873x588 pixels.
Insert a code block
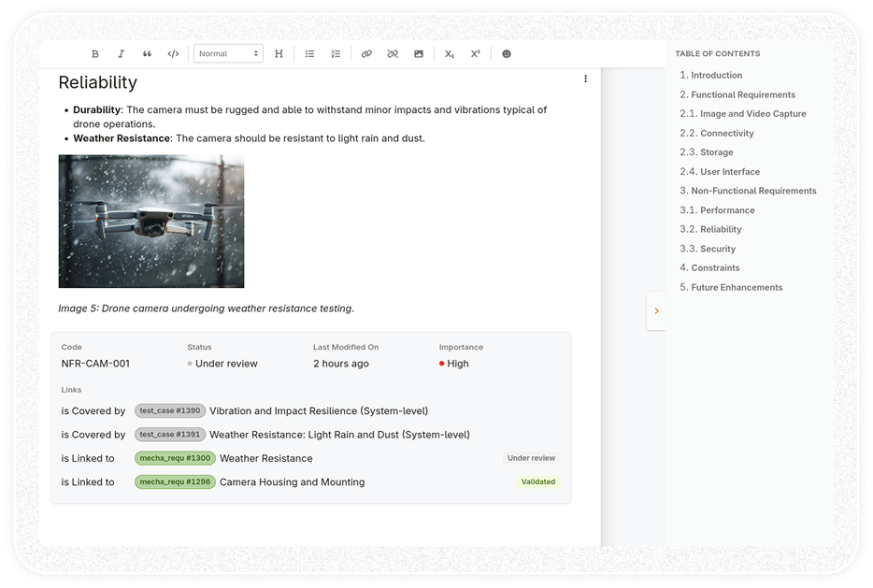pos(173,54)
